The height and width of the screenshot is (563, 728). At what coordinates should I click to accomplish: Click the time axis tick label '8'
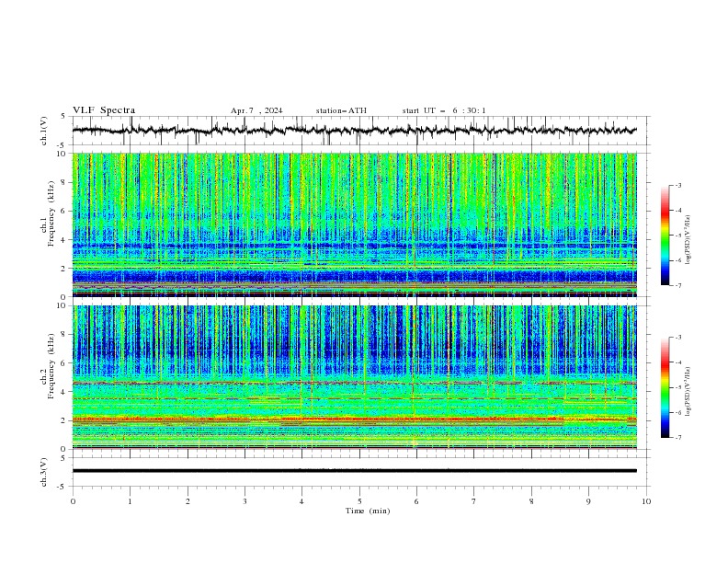tap(531, 501)
